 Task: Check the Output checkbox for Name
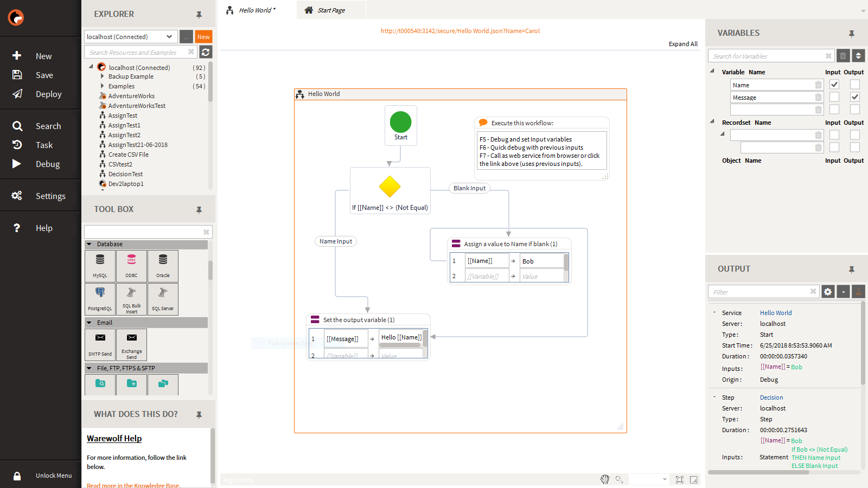click(855, 85)
